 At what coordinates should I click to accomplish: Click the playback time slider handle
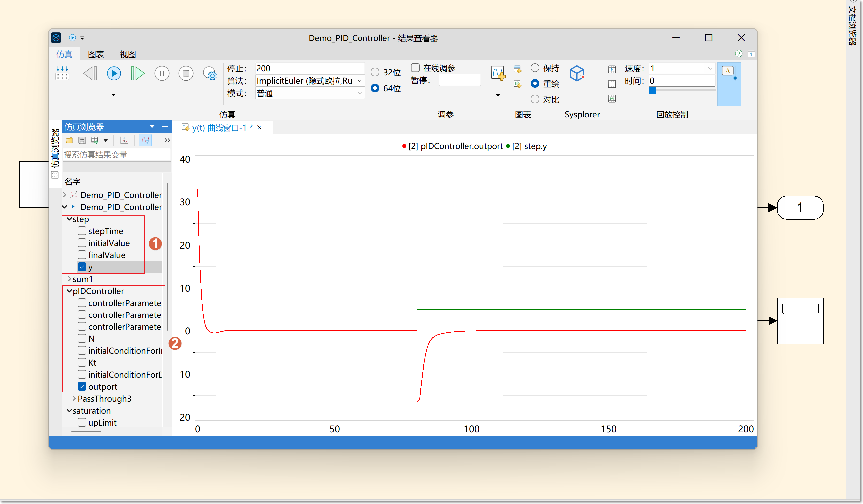tap(652, 90)
